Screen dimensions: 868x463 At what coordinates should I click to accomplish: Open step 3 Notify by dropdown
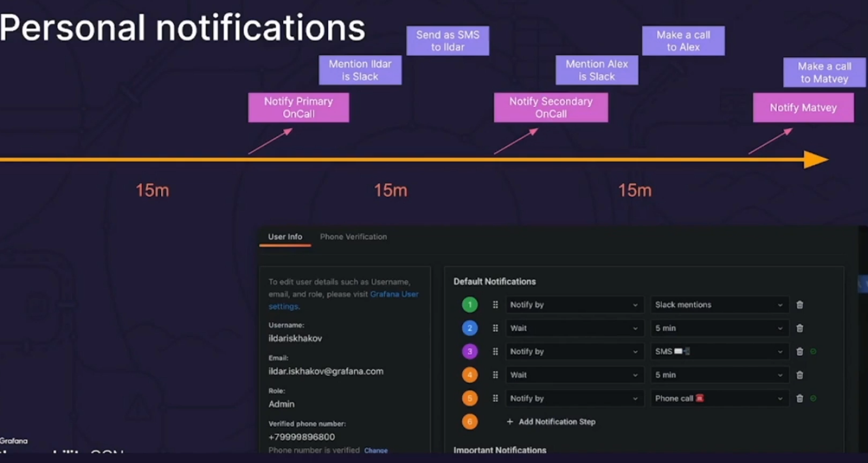coord(574,352)
